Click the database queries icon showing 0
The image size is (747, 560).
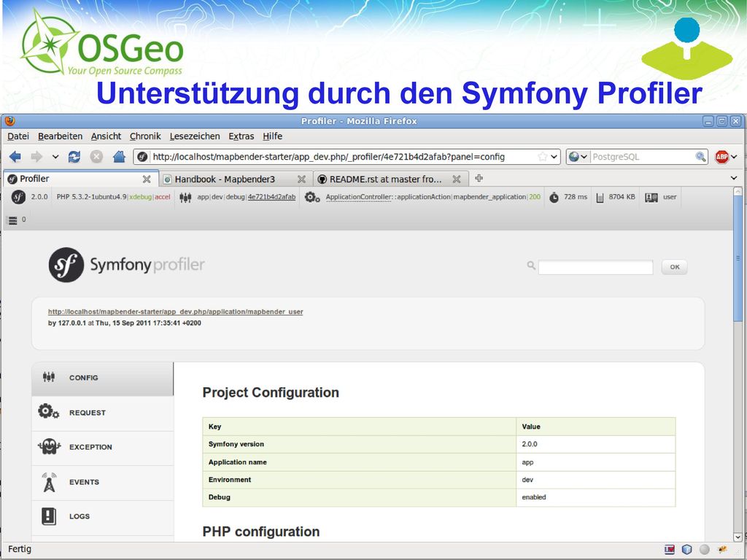[x=13, y=220]
